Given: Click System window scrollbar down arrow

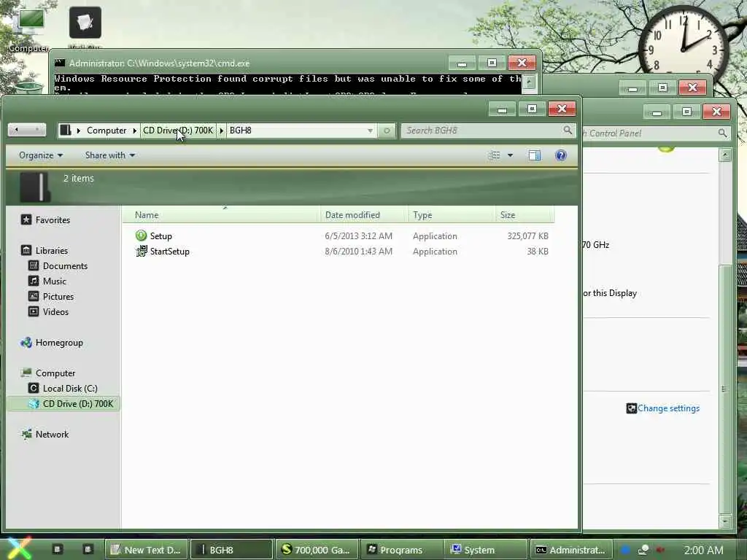Looking at the screenshot, I should [725, 521].
